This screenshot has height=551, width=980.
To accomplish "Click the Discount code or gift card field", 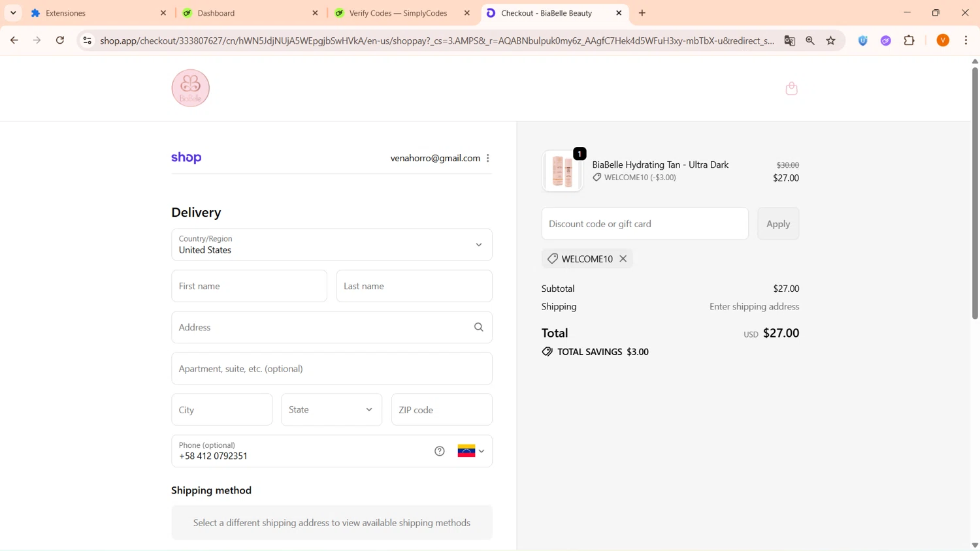I will click(x=645, y=224).
